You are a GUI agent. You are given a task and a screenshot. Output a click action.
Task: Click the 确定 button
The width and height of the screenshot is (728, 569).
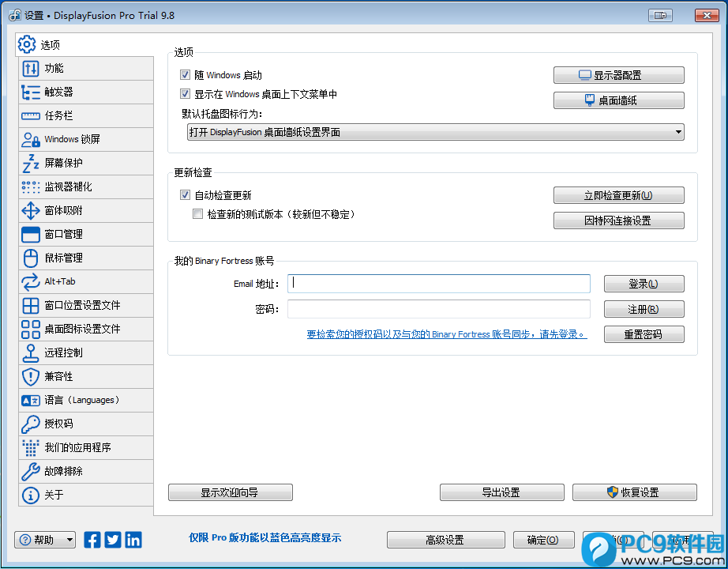pyautogui.click(x=544, y=540)
